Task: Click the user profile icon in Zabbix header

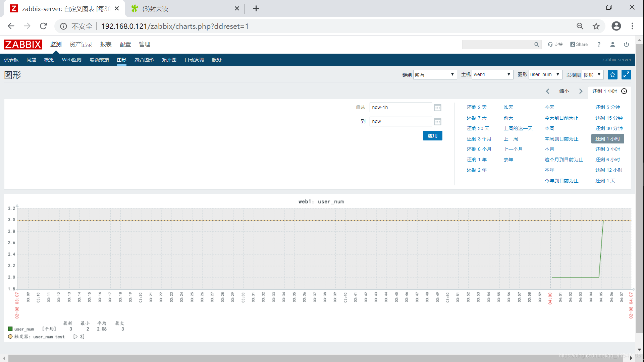Action: click(612, 44)
